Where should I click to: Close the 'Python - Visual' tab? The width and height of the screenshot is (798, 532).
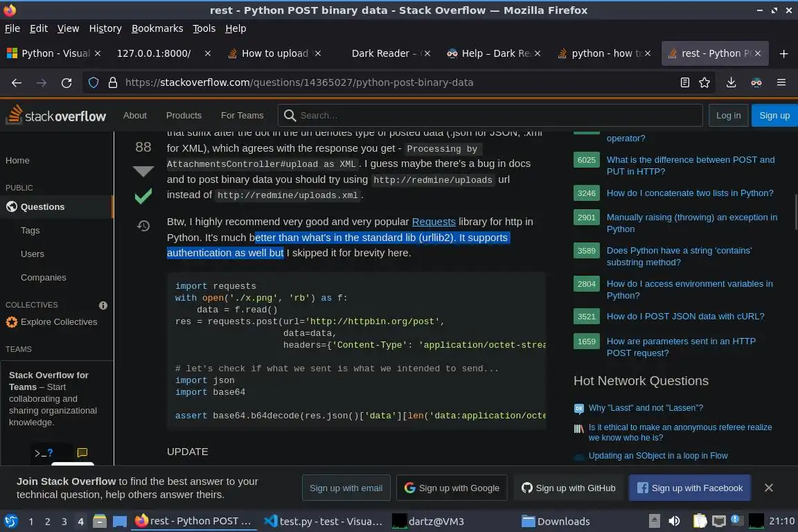point(98,53)
